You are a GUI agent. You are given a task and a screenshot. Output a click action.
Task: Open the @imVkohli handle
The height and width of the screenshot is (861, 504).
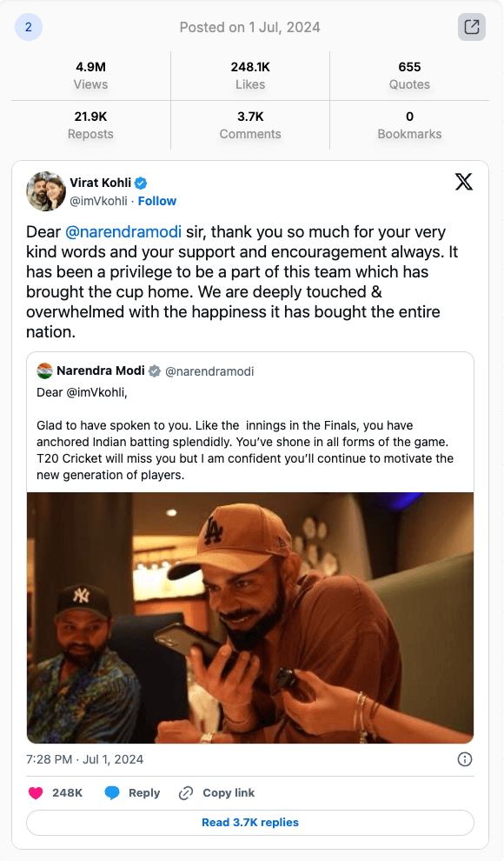[99, 201]
